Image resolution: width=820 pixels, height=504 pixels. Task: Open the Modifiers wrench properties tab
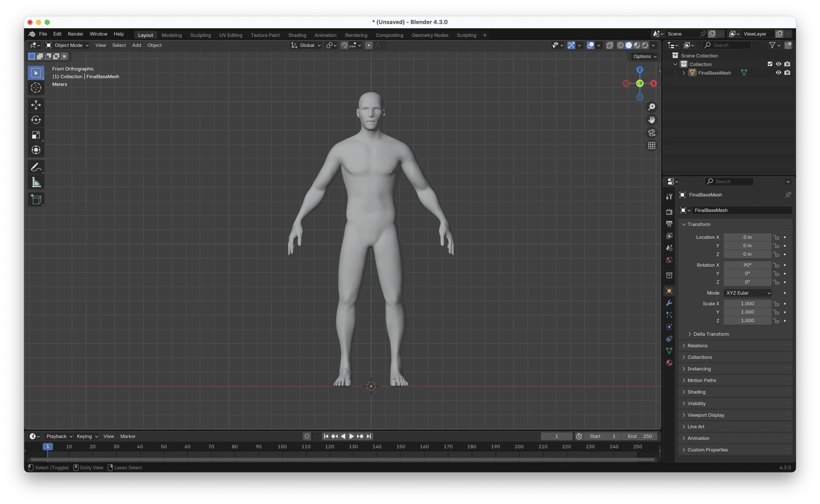point(669,303)
